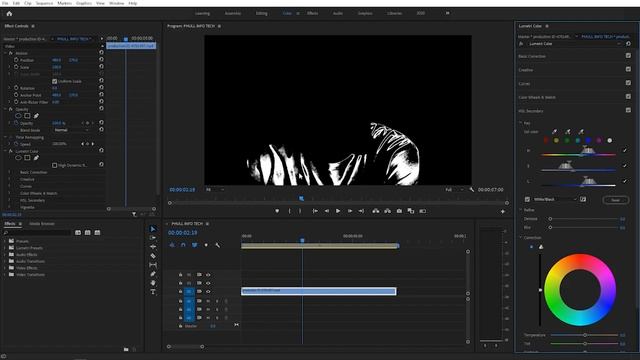This screenshot has width=640, height=360.
Task: Create ellipse mask under Opacity
Action: [x=18, y=116]
